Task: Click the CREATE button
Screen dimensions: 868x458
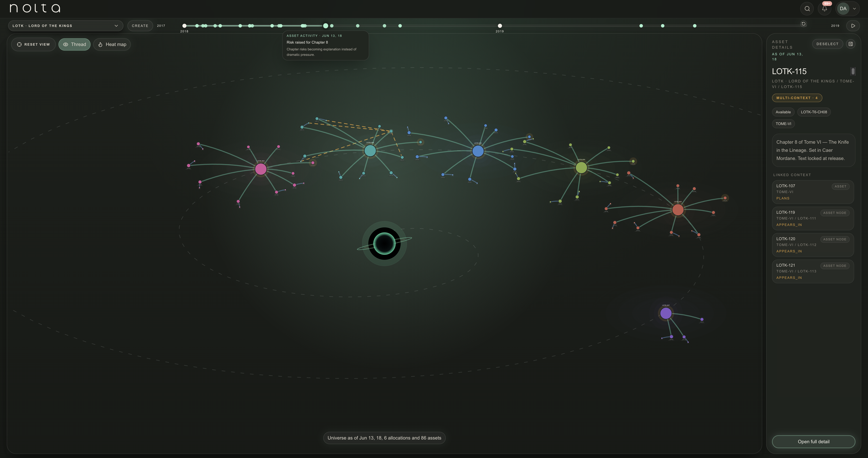Action: tap(140, 26)
